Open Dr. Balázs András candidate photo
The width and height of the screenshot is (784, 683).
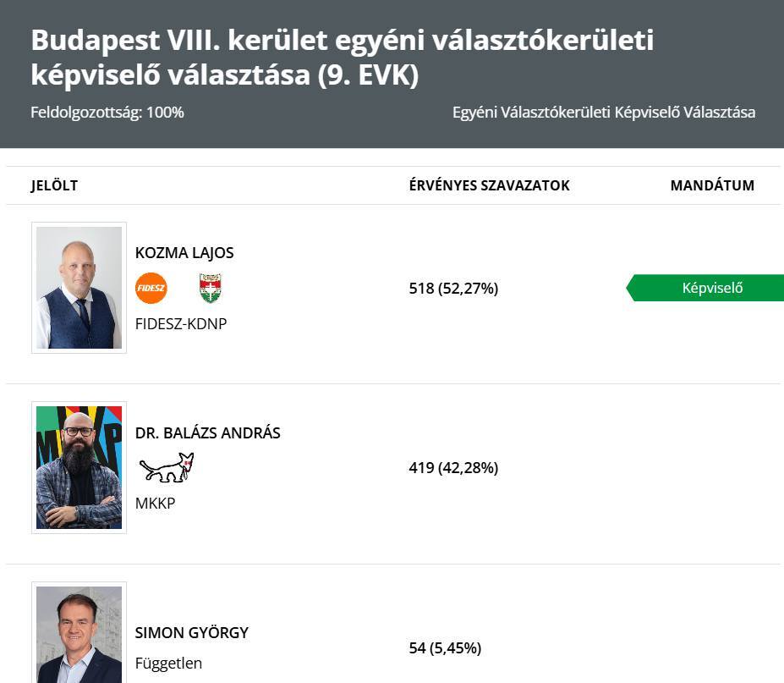(79, 467)
